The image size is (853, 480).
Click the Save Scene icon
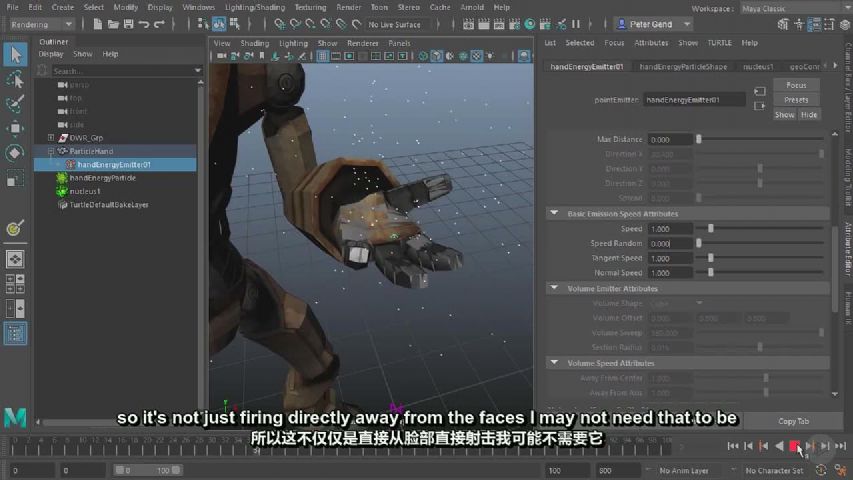click(128, 24)
